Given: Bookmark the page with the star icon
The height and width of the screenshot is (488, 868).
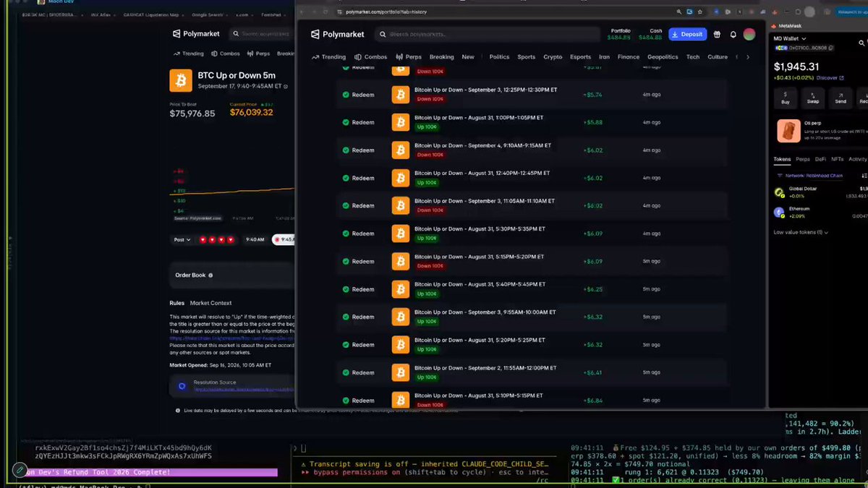Looking at the screenshot, I should tap(702, 12).
